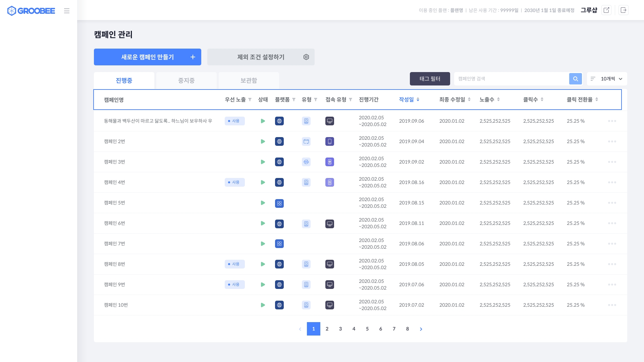The width and height of the screenshot is (644, 362).
Task: Click the app platform icon for 캠페인 5번
Action: coord(279,203)
